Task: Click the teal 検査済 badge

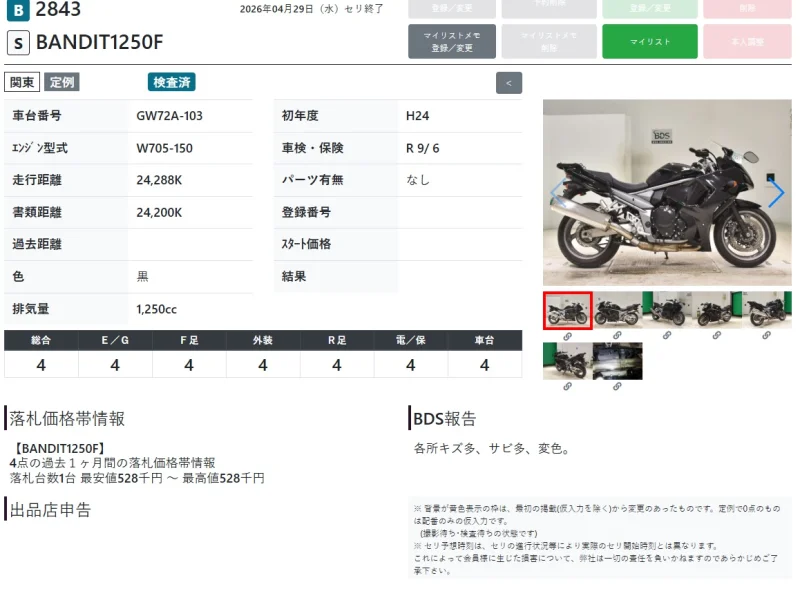Action: click(172, 82)
